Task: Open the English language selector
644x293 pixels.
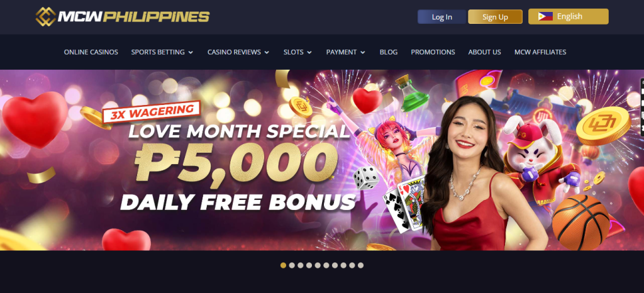Action: pyautogui.click(x=569, y=16)
